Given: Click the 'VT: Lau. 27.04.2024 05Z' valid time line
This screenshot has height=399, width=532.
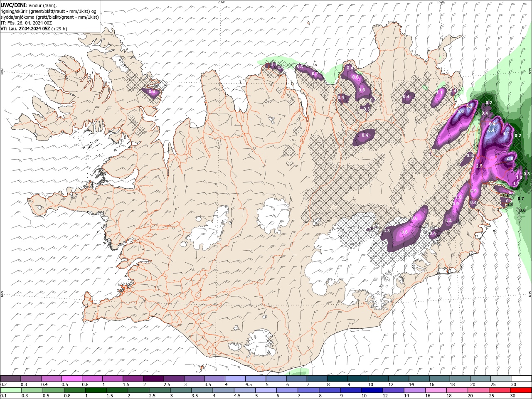Looking at the screenshot, I should 25,29.
